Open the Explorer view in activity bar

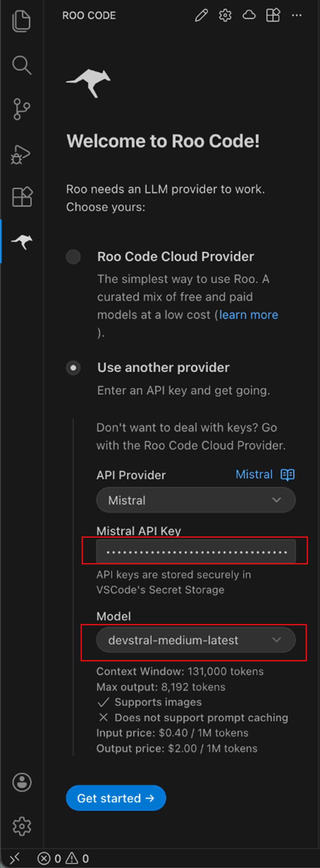click(x=22, y=21)
